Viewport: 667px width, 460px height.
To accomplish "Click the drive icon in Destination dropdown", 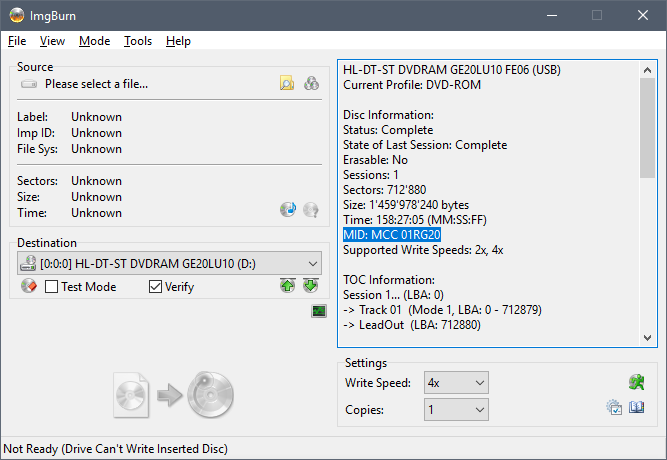I will [x=29, y=263].
